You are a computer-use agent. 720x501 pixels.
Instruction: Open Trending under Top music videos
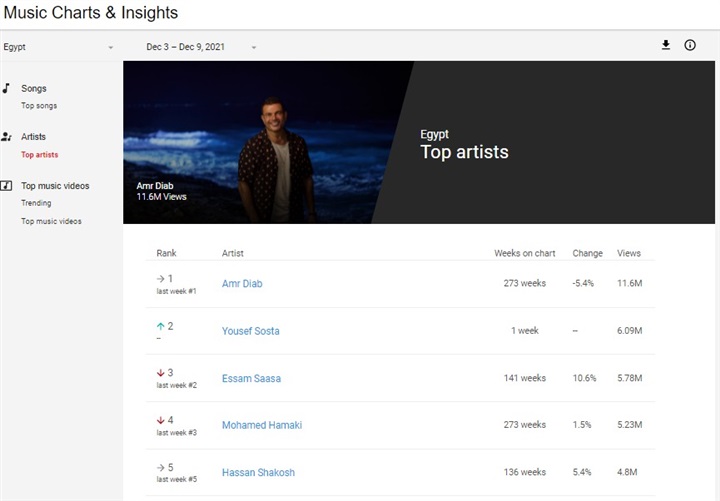pyautogui.click(x=36, y=203)
